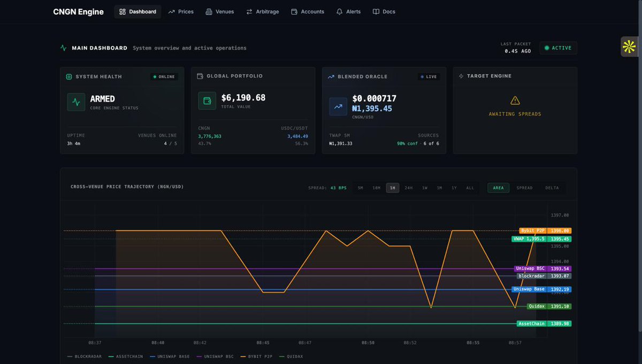Click the Target Engine lightning icon
Image resolution: width=642 pixels, height=364 pixels.
[461, 76]
